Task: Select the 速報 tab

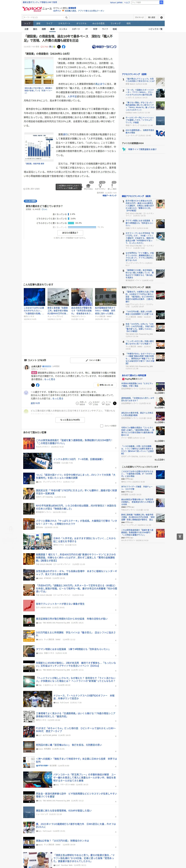Action: point(38,24)
